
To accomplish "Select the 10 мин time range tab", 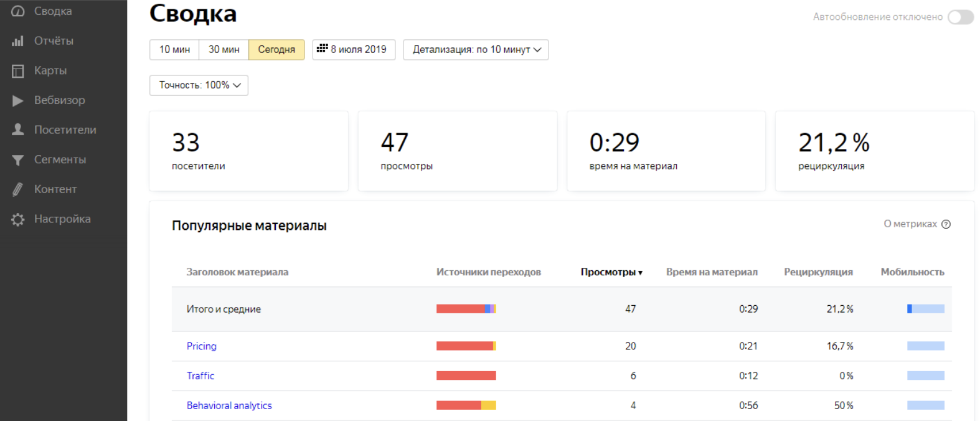I will point(174,50).
